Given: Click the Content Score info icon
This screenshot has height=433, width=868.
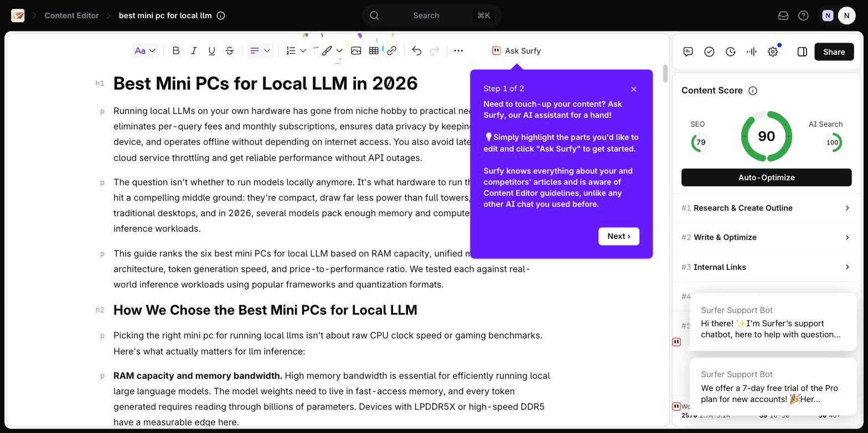Looking at the screenshot, I should 753,91.
